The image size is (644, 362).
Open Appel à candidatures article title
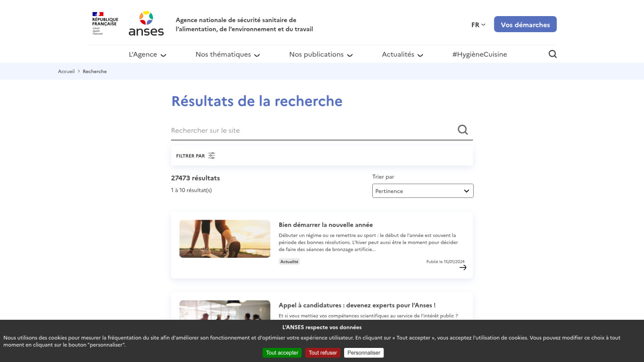[357, 305]
